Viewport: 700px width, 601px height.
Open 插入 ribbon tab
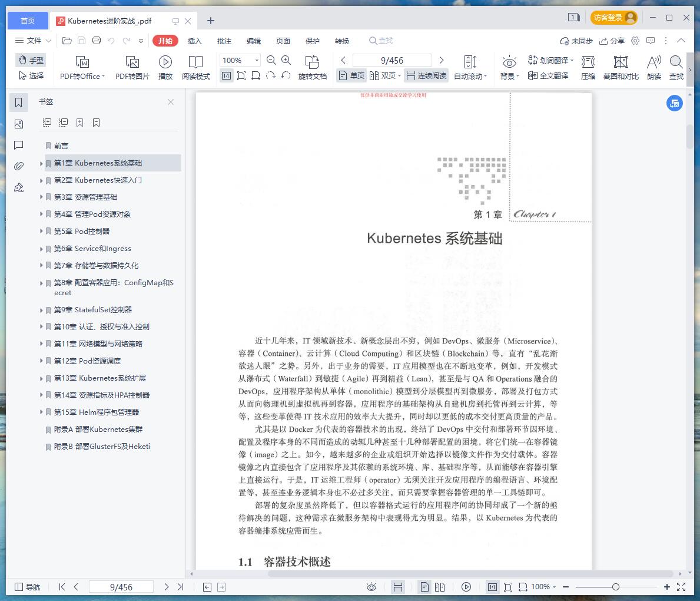tap(195, 41)
